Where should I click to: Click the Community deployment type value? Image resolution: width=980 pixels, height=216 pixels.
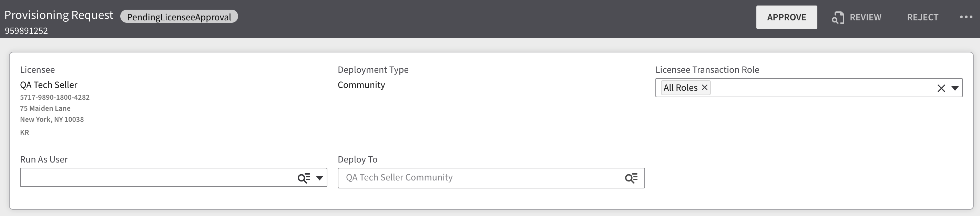(361, 85)
